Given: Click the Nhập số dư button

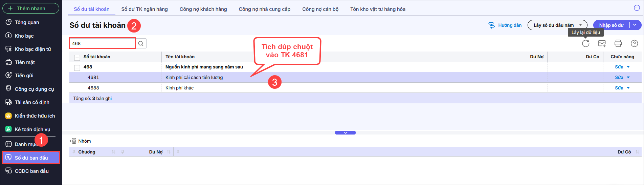Looking at the screenshot, I should (611, 25).
